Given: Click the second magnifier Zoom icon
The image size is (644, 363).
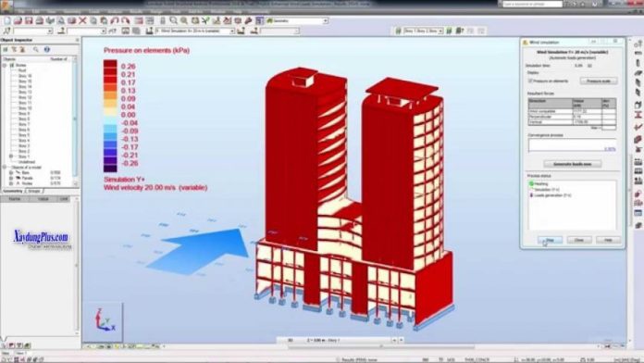Looking at the screenshot, I should pos(184,20).
